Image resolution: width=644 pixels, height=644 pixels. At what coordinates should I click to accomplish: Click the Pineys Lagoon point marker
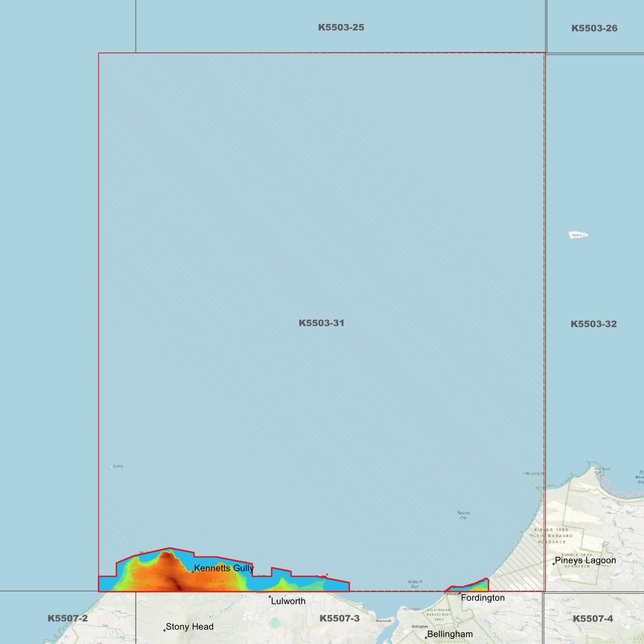554,564
